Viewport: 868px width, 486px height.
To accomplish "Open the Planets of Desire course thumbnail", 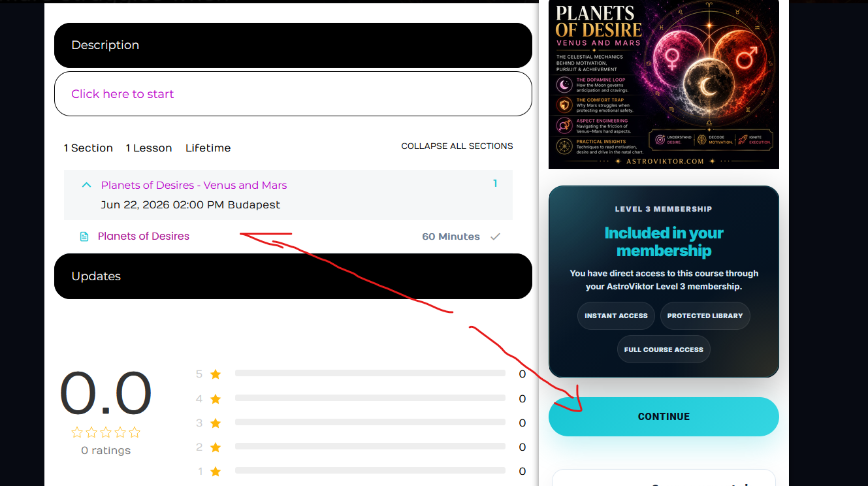I will click(x=664, y=84).
